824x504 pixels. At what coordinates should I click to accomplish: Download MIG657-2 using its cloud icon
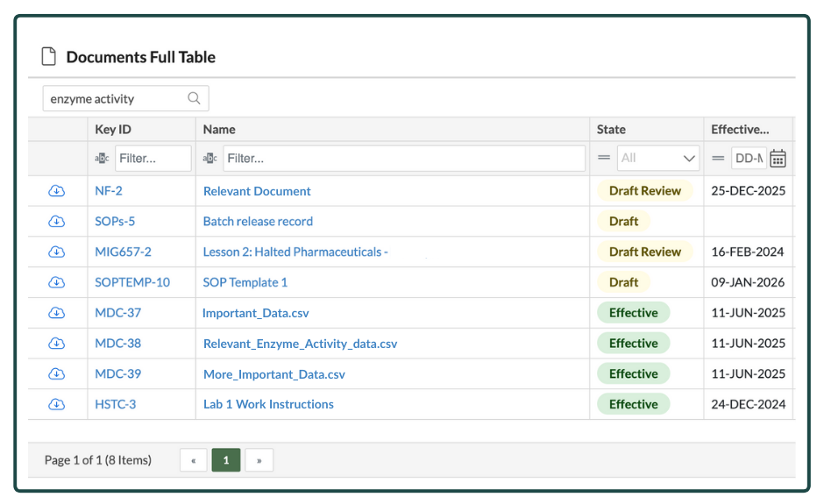click(x=57, y=252)
